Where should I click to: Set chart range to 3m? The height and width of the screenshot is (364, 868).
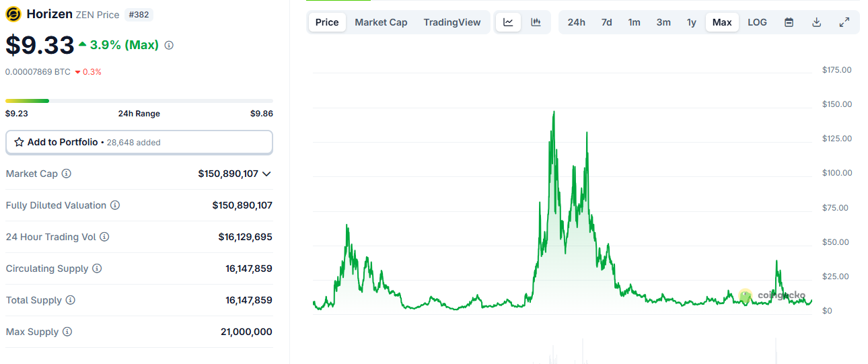coord(663,22)
